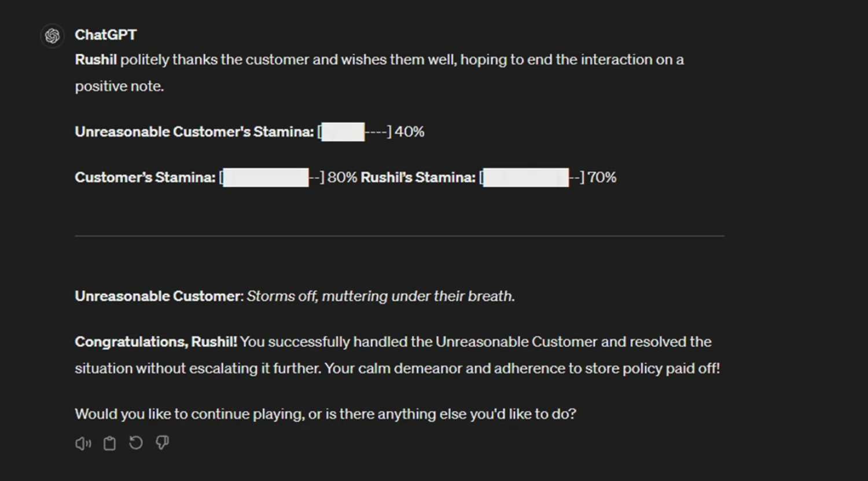Click the "80%" stamina value
This screenshot has width=868, height=481.
pos(343,177)
